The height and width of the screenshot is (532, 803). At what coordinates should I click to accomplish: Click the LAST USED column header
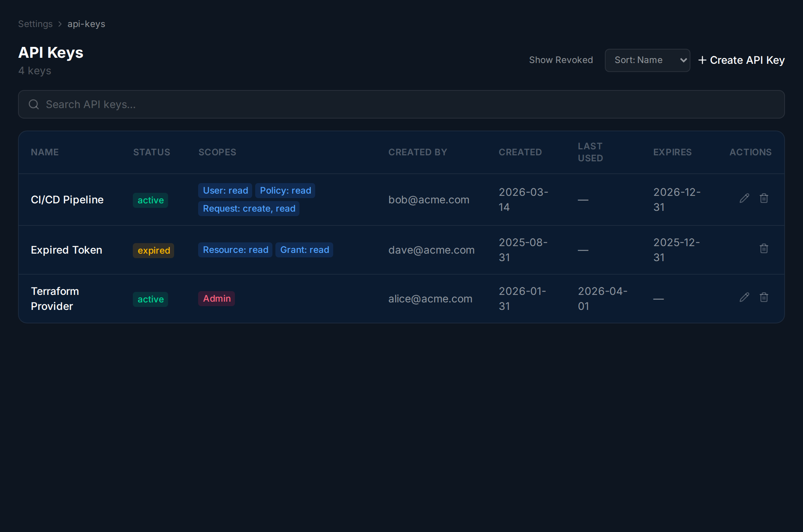[590, 152]
